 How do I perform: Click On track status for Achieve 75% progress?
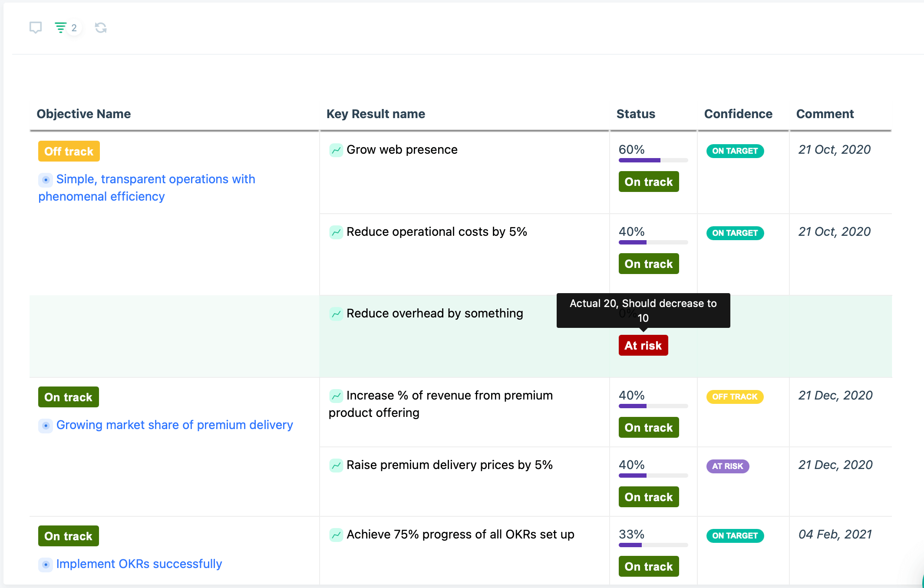click(x=649, y=566)
